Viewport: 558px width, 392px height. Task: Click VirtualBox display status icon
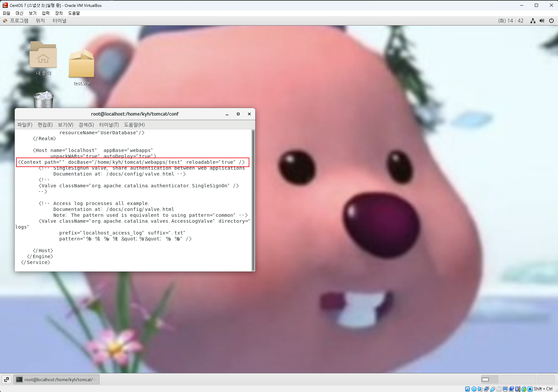(505, 389)
